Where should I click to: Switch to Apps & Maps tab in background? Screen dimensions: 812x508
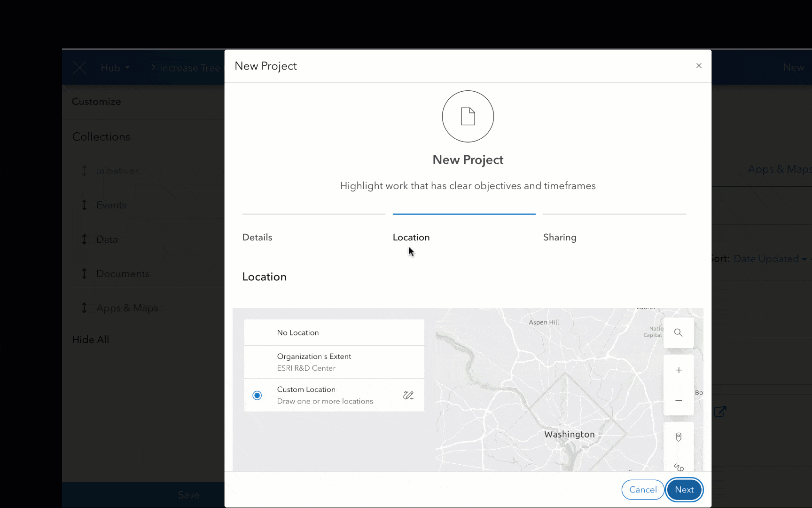pyautogui.click(x=780, y=169)
